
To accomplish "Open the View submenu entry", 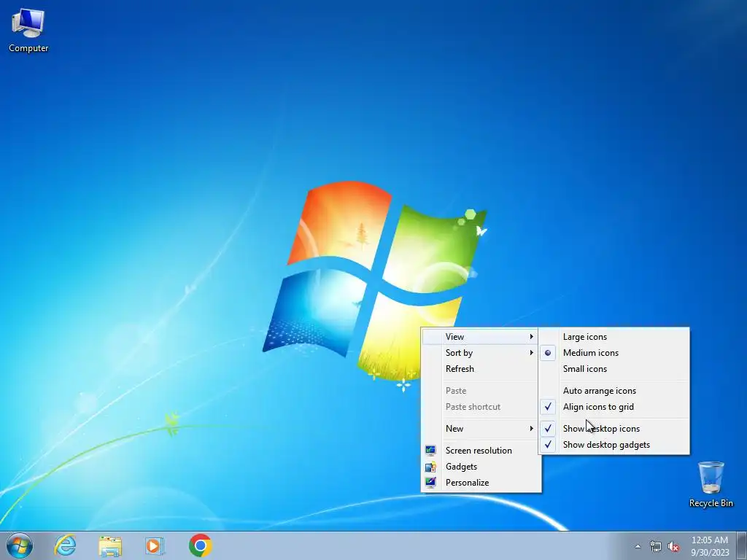I will click(481, 337).
